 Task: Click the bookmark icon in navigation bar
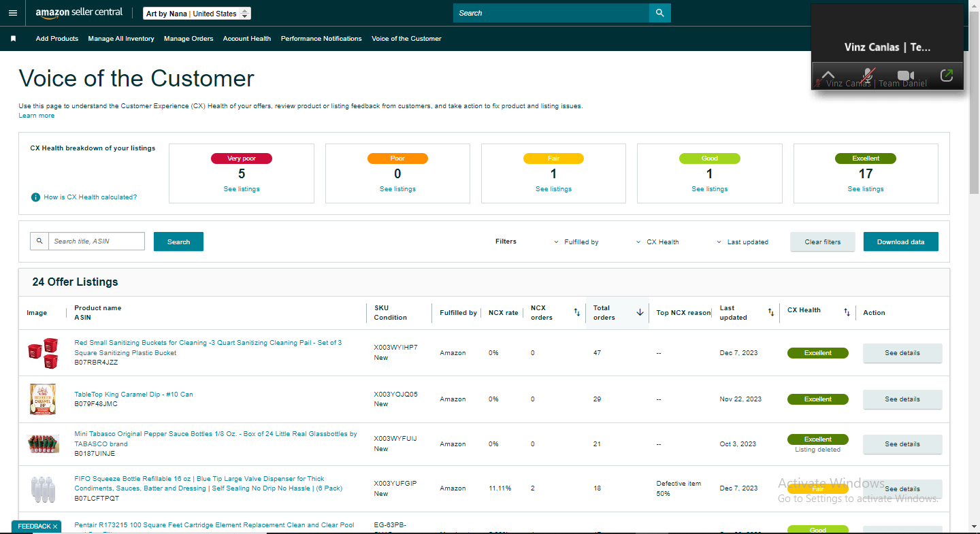13,39
